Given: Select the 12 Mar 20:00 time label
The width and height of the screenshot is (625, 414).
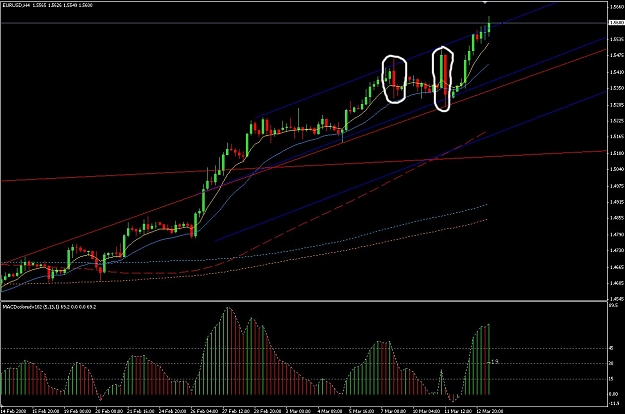Looking at the screenshot, I should tap(489, 410).
